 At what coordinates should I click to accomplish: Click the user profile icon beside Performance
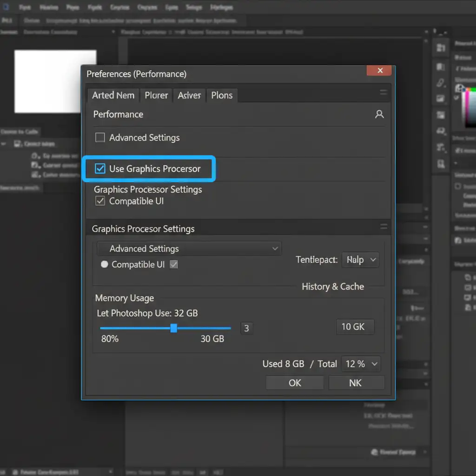click(379, 114)
